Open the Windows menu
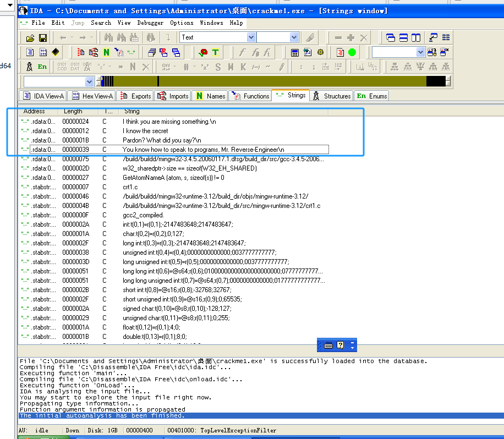The image size is (504, 439). (211, 23)
